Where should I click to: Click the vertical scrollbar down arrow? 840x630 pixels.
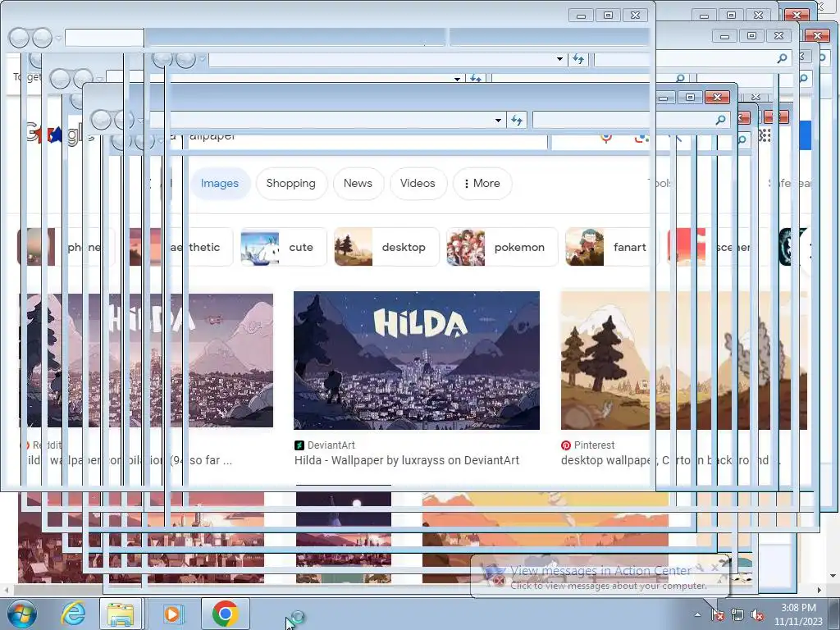833,576
